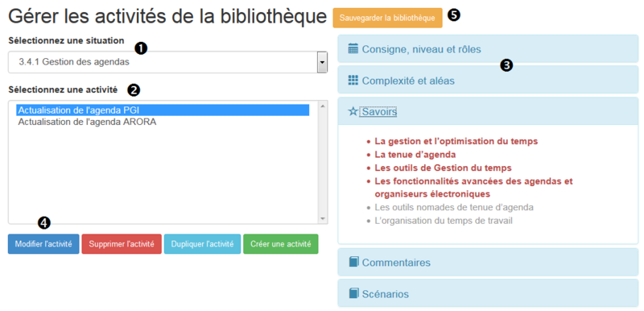Click the book icon beside Commentaires
This screenshot has width=644, height=311.
(x=353, y=262)
